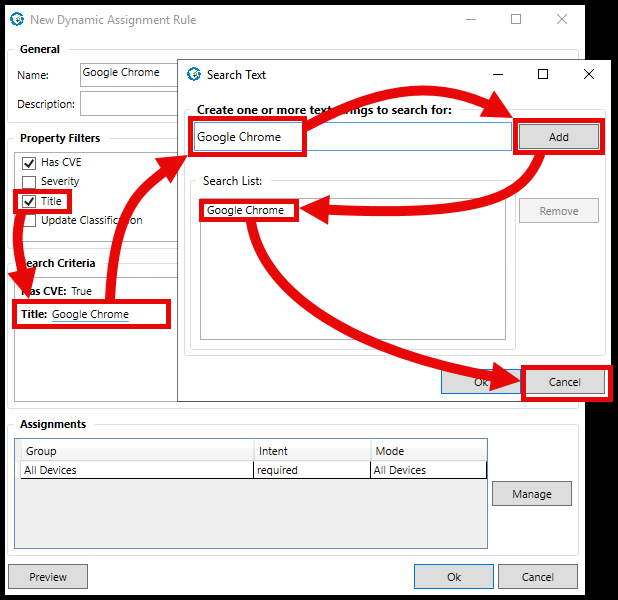Click the Mode column header
The height and width of the screenshot is (600, 618).
coord(428,451)
